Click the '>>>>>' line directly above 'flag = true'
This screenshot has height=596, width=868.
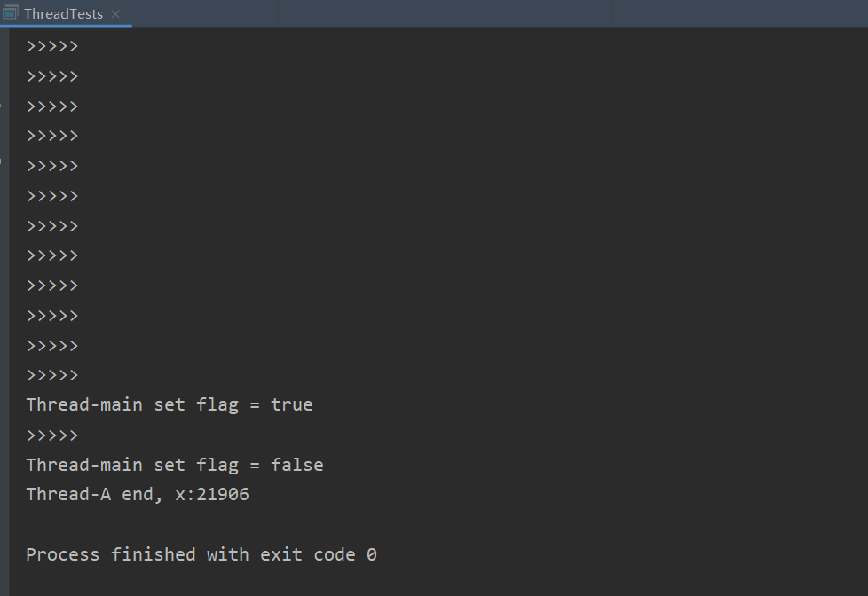(52, 376)
